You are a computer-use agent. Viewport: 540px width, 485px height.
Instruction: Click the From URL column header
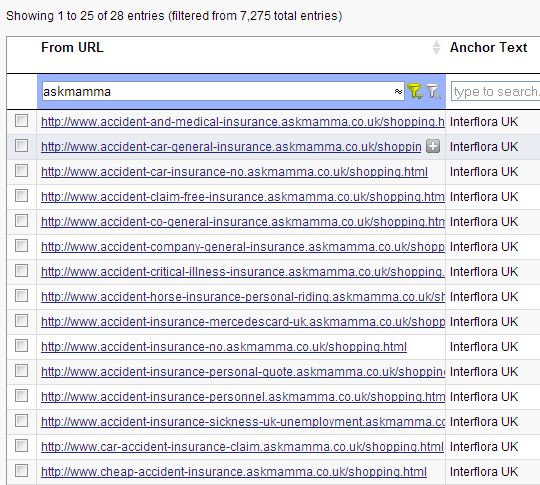(72, 48)
